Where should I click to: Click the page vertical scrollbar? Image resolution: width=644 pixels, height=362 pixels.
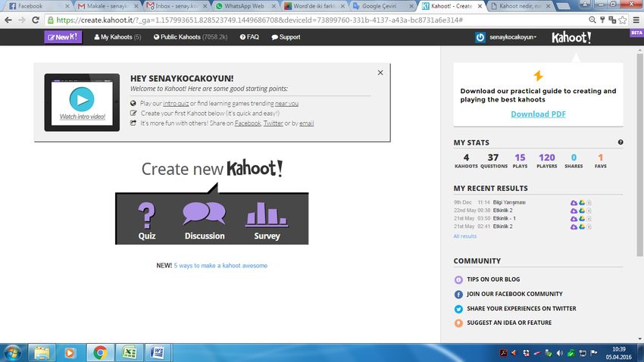(640, 154)
